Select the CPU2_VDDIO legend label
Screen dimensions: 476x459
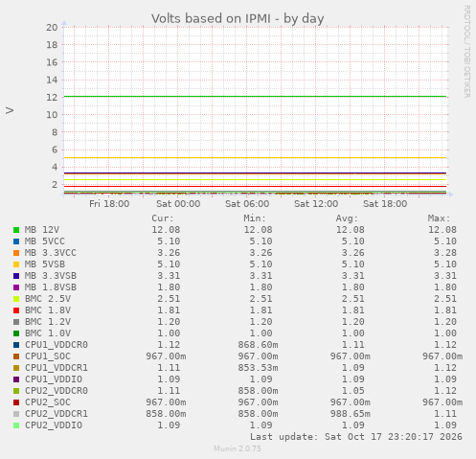coord(54,425)
